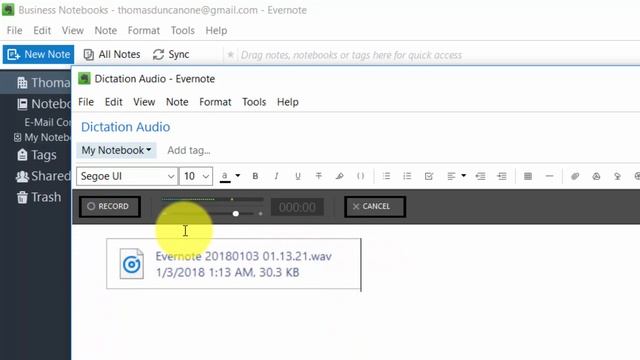The height and width of the screenshot is (360, 640).
Task: Open Edit menu in main Evernote window
Action: tap(42, 31)
